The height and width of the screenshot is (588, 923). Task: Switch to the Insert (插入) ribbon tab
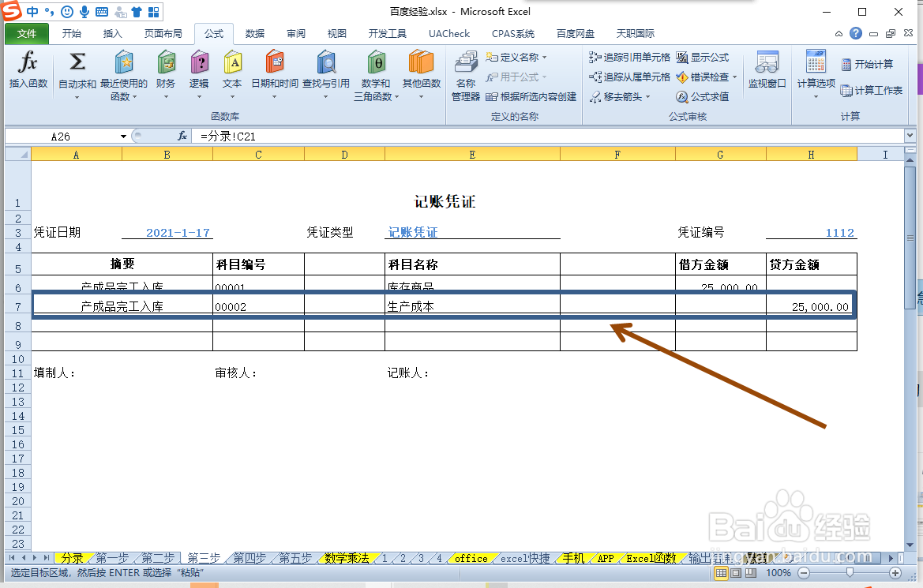(x=112, y=34)
